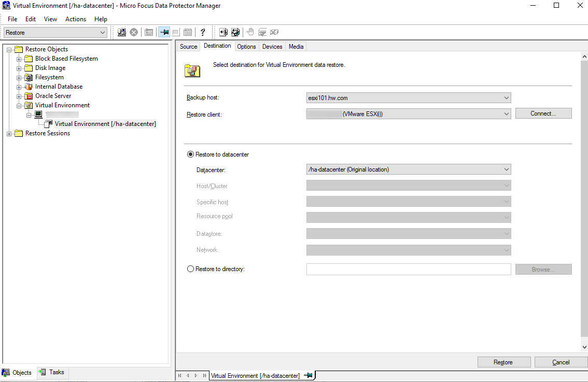Click the last-tab navigation arrow at bottom
Screen dimensions: 588x382
coord(204,375)
